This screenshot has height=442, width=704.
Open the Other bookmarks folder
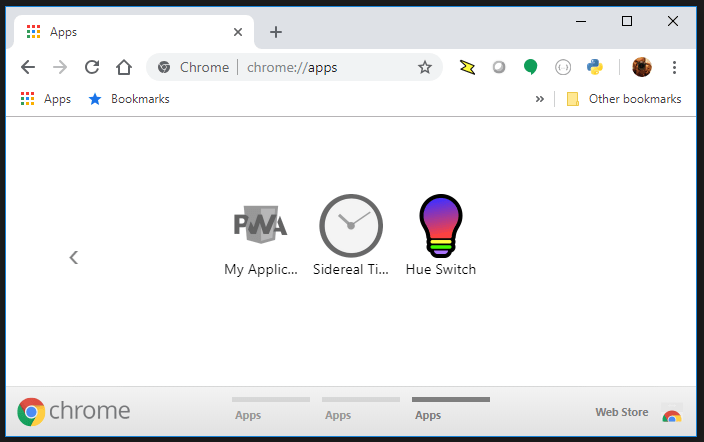coord(624,99)
